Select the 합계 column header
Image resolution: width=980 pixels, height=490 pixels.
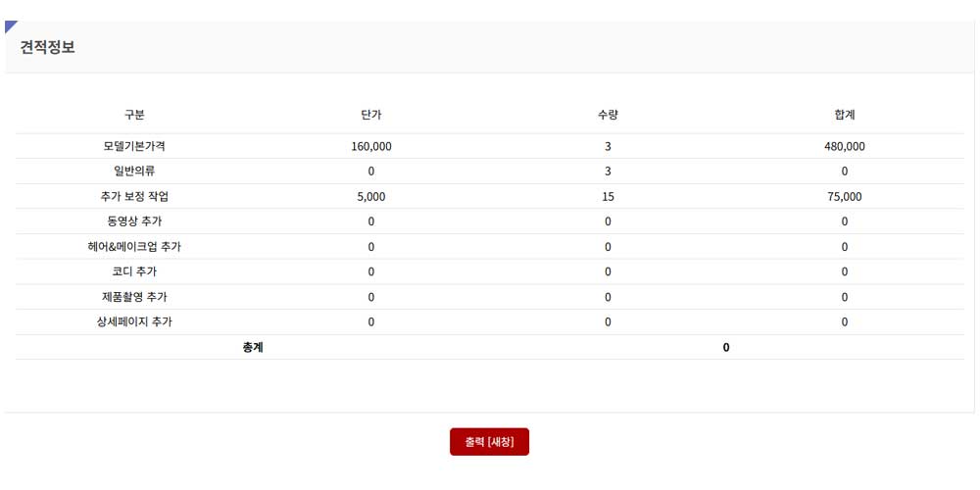click(845, 115)
